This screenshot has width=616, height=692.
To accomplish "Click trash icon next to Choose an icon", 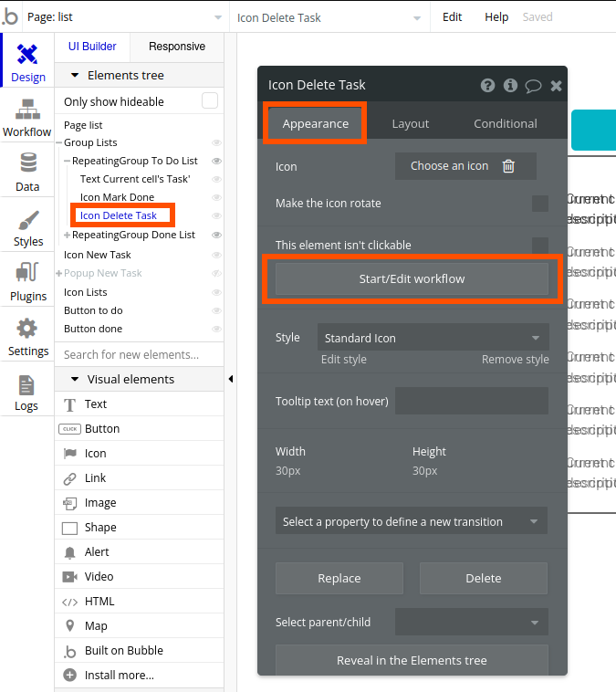I will pos(508,166).
